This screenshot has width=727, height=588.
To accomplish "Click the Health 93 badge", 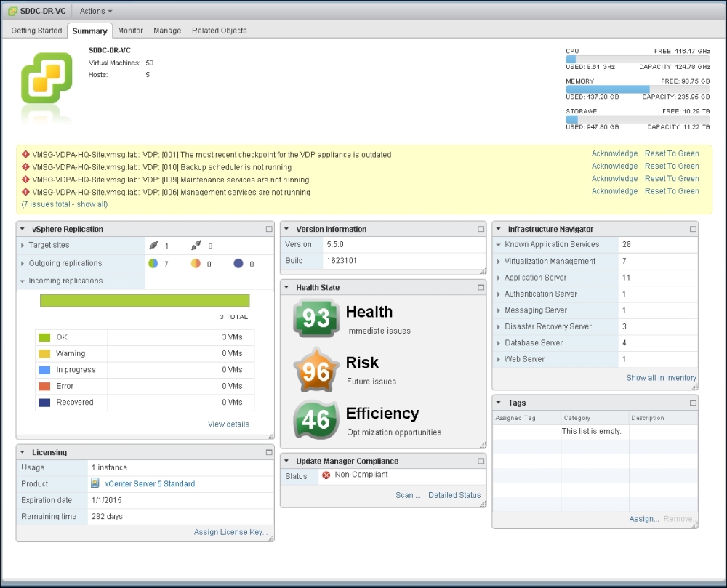I will (x=316, y=318).
